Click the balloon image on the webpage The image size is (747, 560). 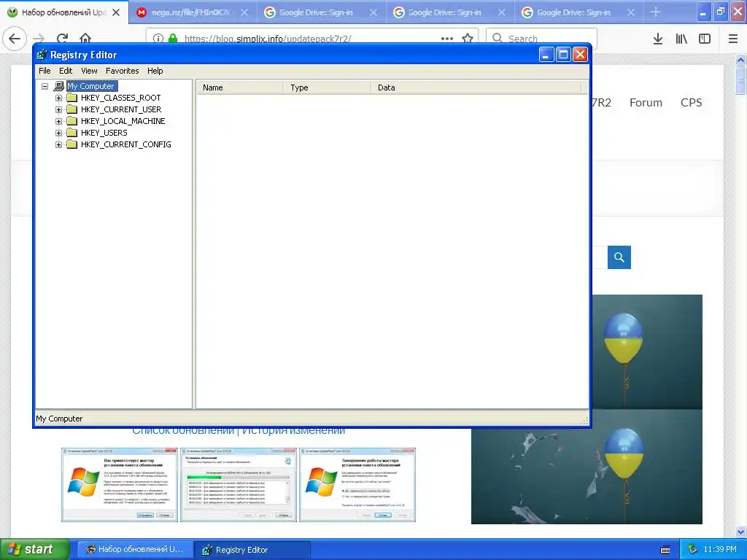[x=647, y=410]
